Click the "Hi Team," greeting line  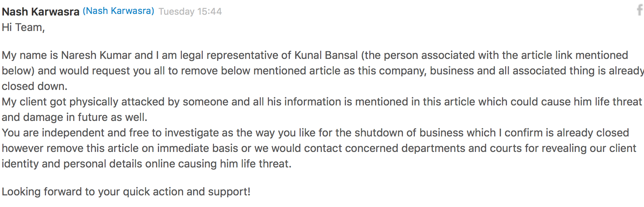23,28
